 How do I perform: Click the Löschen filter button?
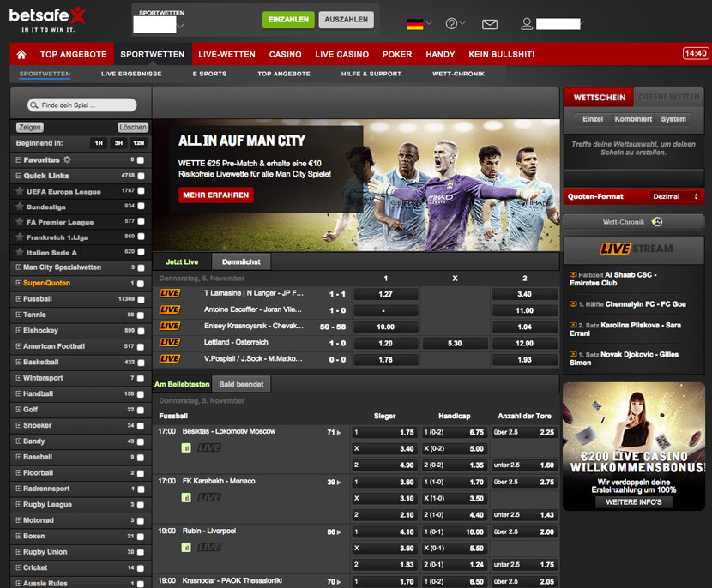click(x=133, y=128)
